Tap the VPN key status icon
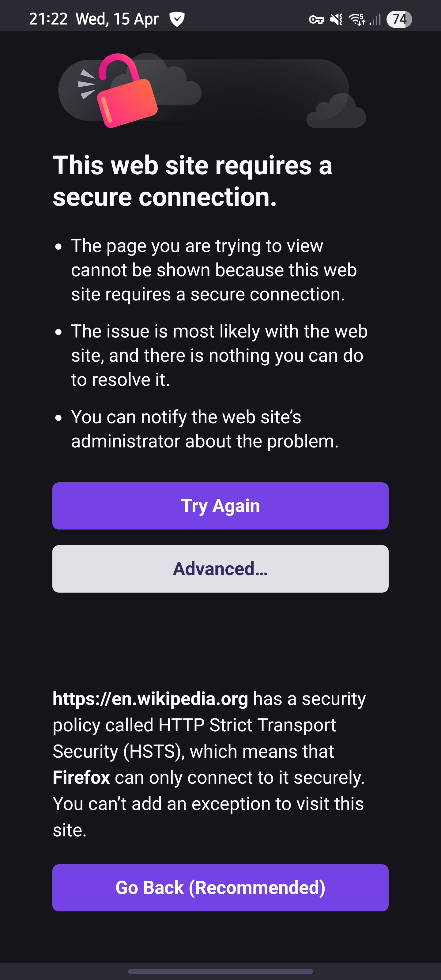This screenshot has width=441, height=980. 316,19
